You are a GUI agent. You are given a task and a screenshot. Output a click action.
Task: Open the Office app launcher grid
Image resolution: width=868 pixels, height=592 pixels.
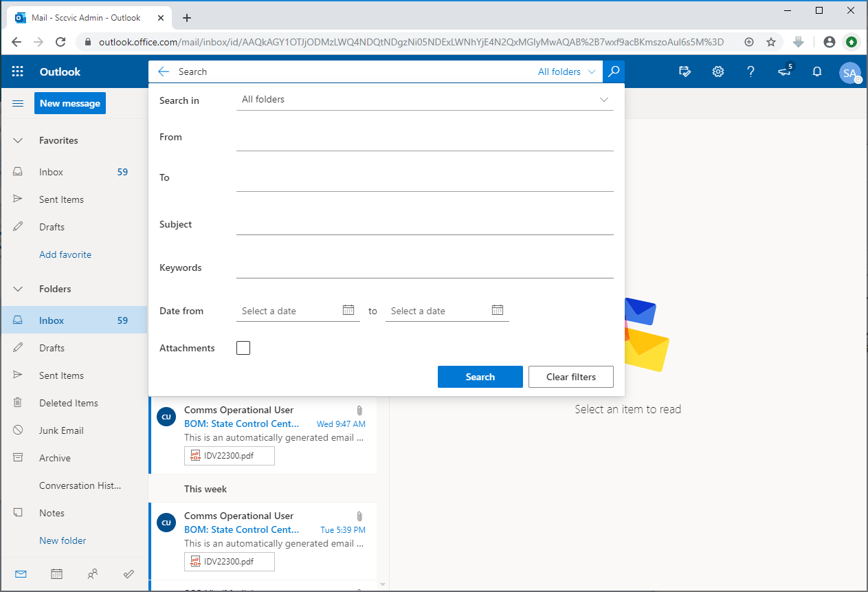(18, 72)
